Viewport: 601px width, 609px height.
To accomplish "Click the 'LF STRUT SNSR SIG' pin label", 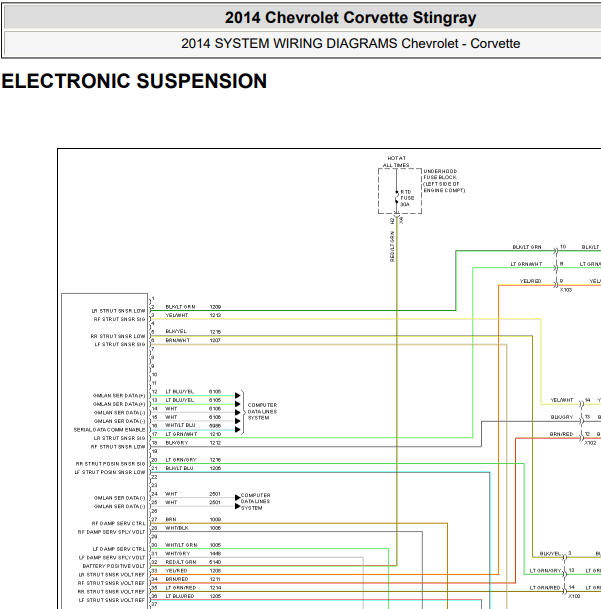I will click(x=120, y=345).
